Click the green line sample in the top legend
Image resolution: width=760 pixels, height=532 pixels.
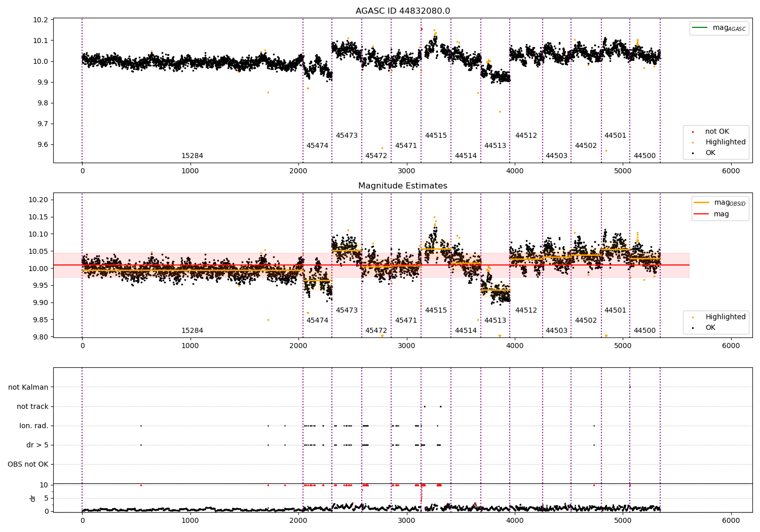[x=700, y=28]
